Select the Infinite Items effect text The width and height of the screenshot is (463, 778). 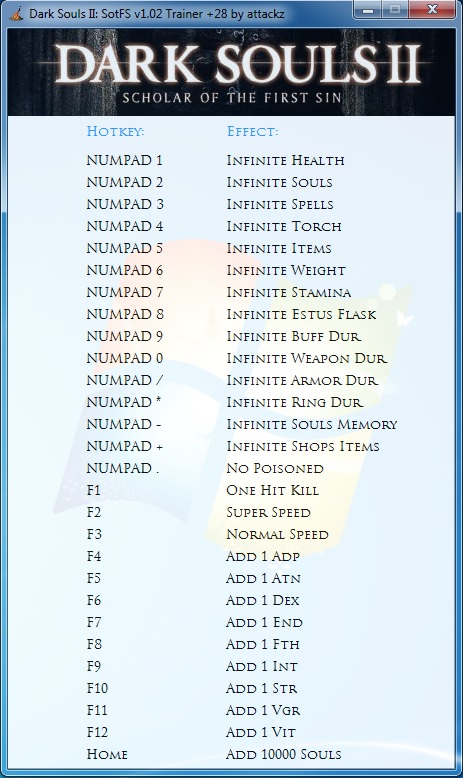pos(279,248)
